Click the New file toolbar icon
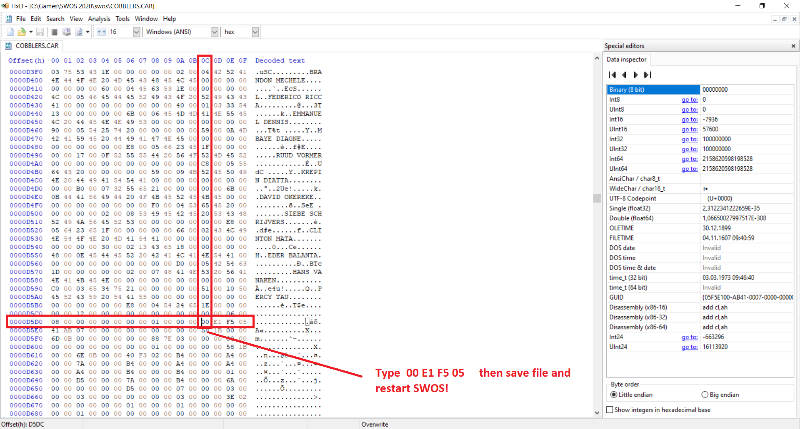The height and width of the screenshot is (429, 800). pyautogui.click(x=11, y=32)
